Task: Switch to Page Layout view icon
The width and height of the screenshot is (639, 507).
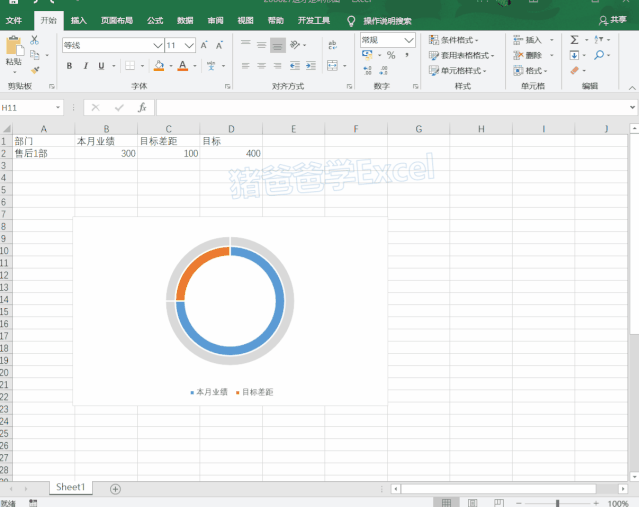Action: (x=472, y=503)
